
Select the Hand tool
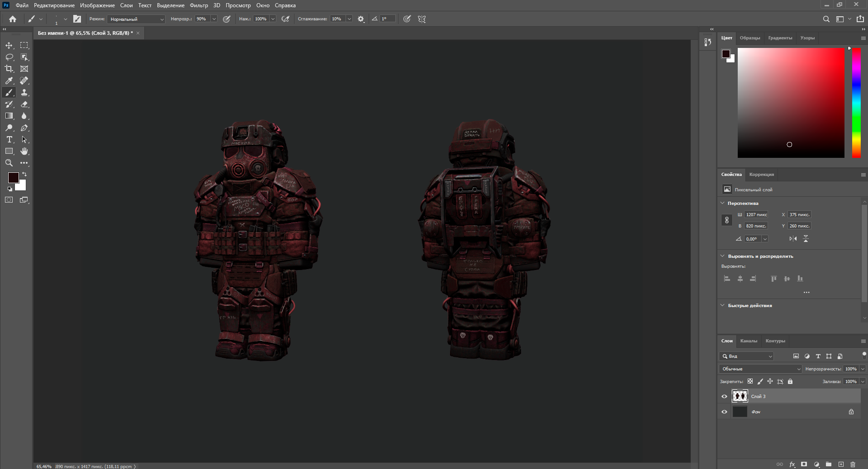pyautogui.click(x=24, y=151)
